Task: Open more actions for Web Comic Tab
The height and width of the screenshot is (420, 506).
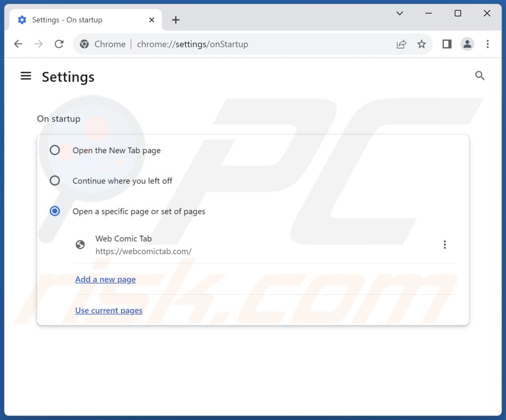Action: click(x=445, y=245)
